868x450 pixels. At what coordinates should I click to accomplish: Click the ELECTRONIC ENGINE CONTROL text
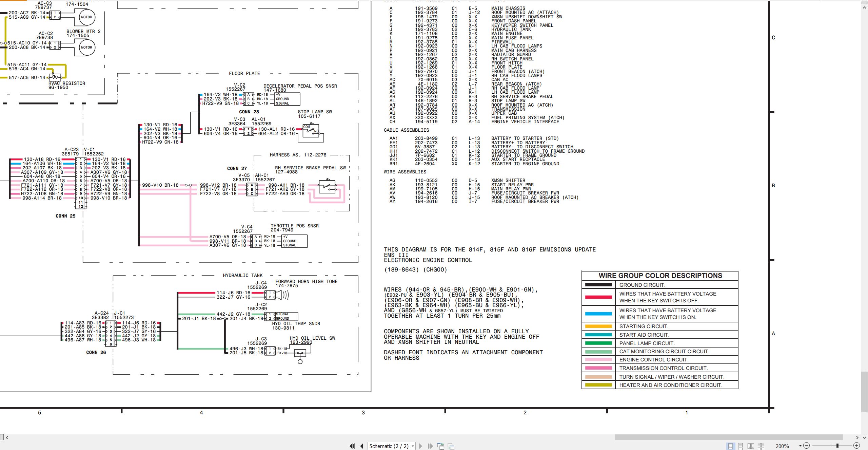pyautogui.click(x=428, y=260)
